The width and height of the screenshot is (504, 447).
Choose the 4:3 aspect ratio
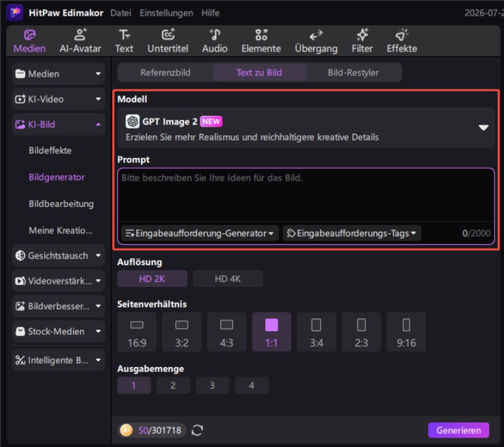(x=227, y=332)
